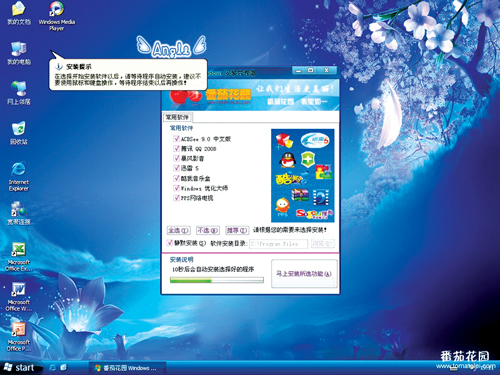
Task: Select the broadband connection (宽带连接) icon
Action: pyautogui.click(x=19, y=213)
